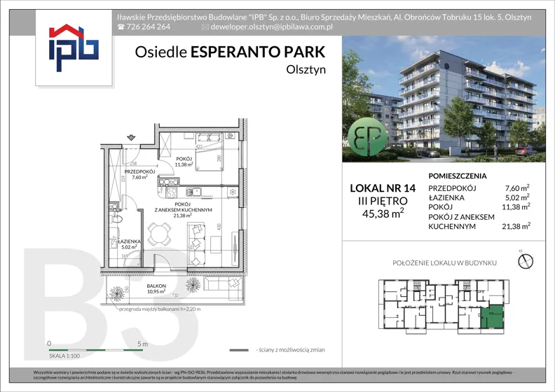Click the balcony partition note przegroda między balkonami

tap(160, 309)
